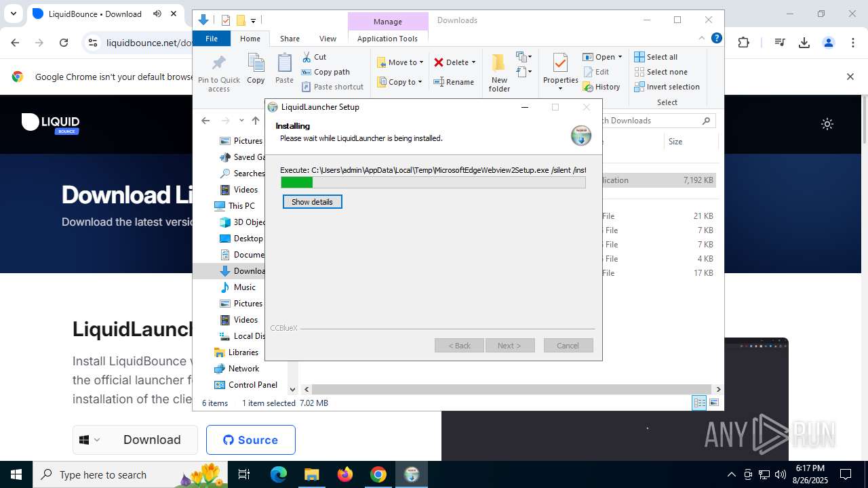Select Libraries in the navigation tree
The width and height of the screenshot is (868, 488).
(236, 352)
